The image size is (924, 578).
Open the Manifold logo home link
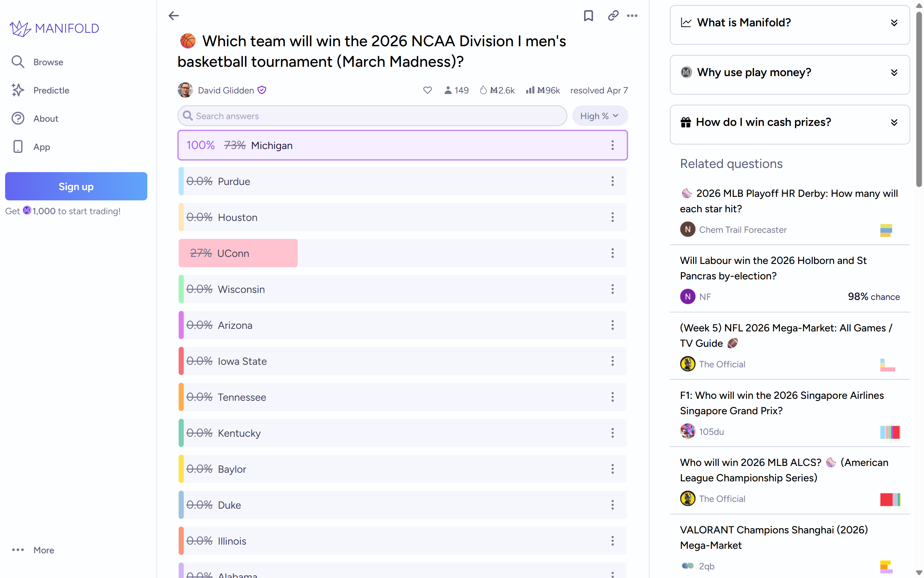[54, 28]
